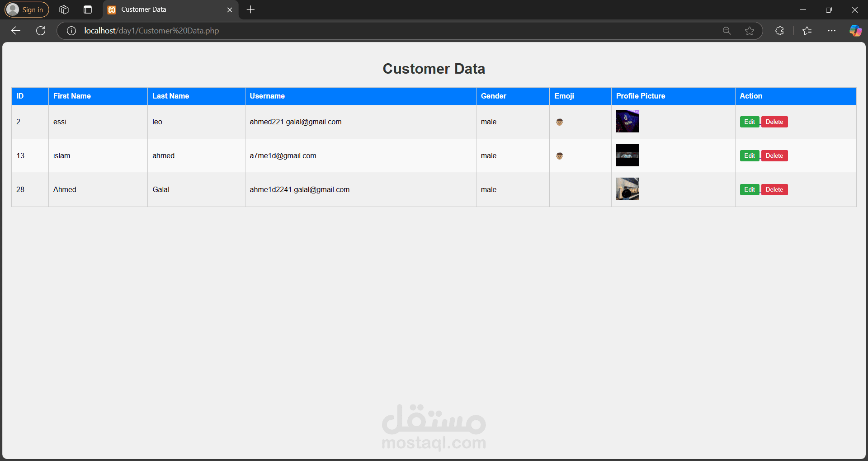Screen dimensions: 868x461
Task: Minimize the browser window
Action: pyautogui.click(x=803, y=9)
